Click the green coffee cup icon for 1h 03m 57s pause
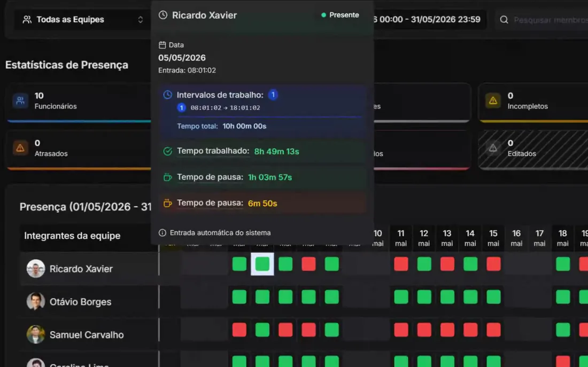 tap(168, 177)
